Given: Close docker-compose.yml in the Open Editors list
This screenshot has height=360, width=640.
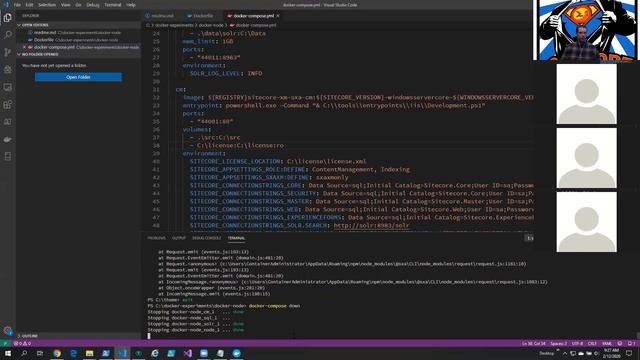Looking at the screenshot, I should (24, 47).
